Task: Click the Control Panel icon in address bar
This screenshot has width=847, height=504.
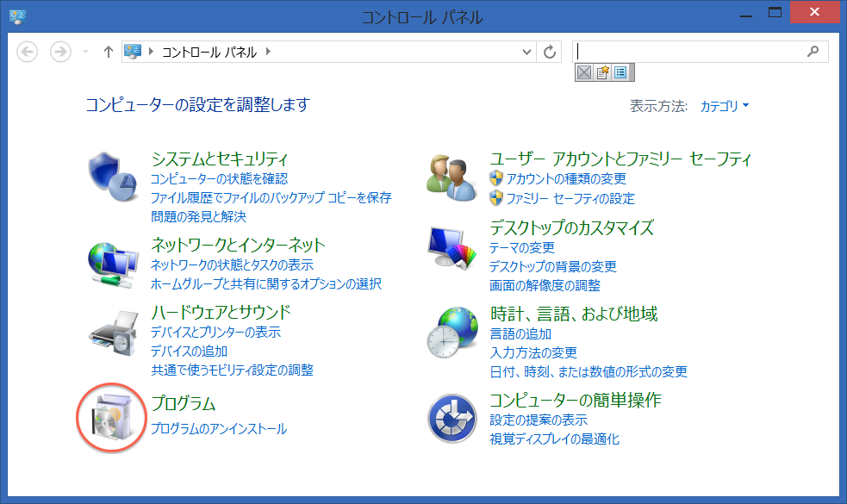Action: pos(133,52)
